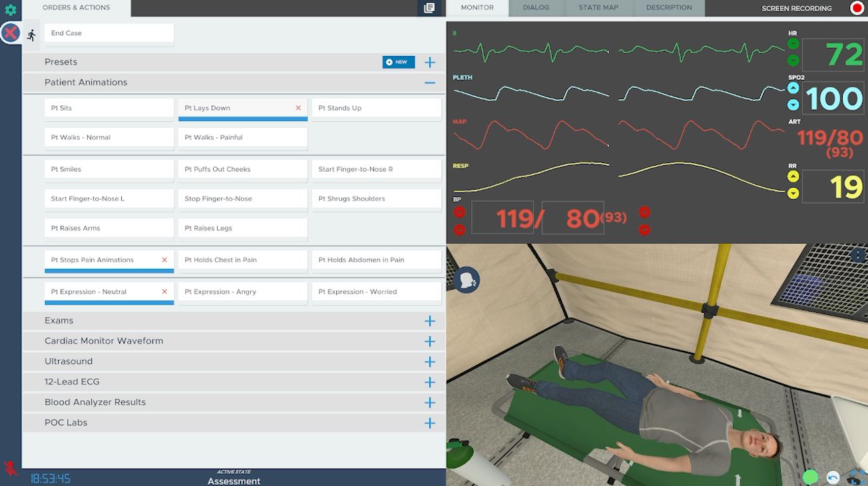
Task: Decrease SpO2 with cyan down arrow
Action: (793, 105)
